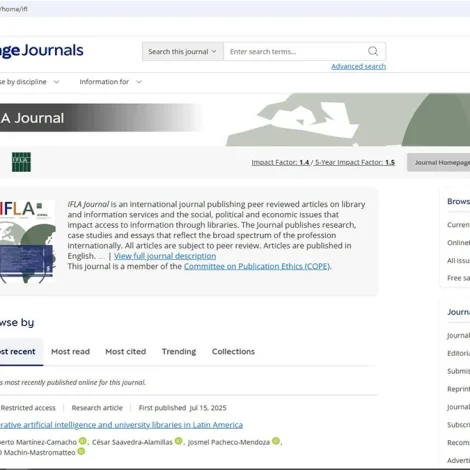Open the Reprints sidebar link
The width and height of the screenshot is (470, 470).
click(x=458, y=389)
